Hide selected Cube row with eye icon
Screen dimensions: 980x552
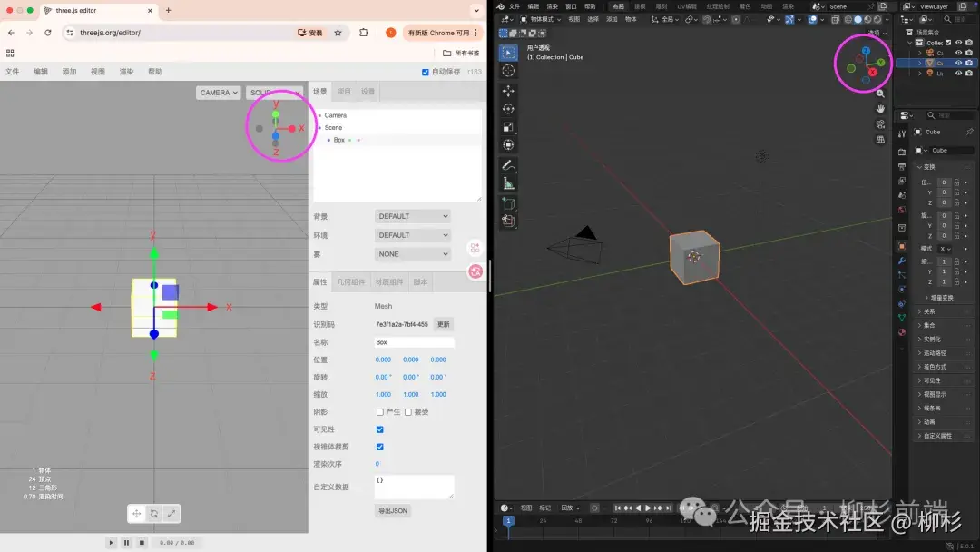tap(959, 63)
